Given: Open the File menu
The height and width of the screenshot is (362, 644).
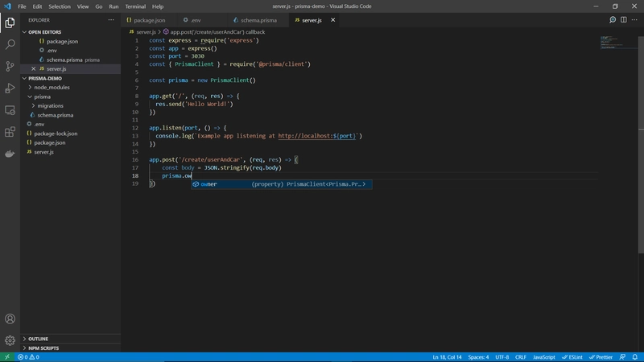Looking at the screenshot, I should coord(22,6).
